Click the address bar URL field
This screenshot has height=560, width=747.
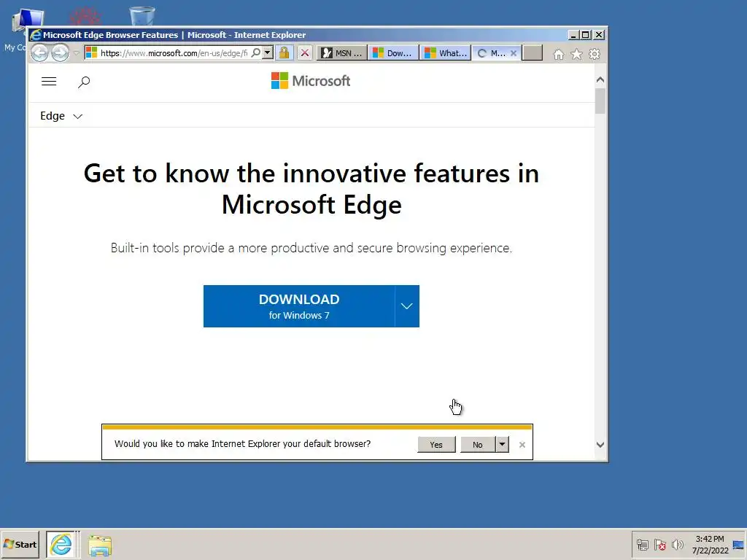[174, 52]
